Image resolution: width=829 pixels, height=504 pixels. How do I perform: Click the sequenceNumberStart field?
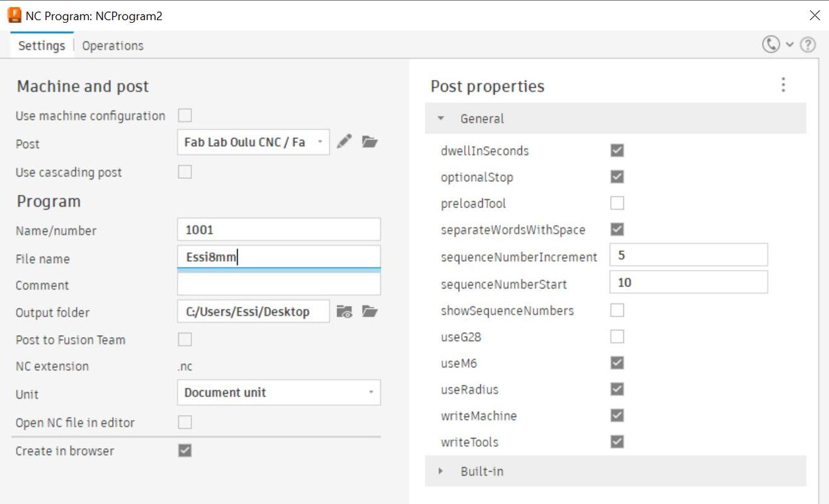pyautogui.click(x=689, y=282)
